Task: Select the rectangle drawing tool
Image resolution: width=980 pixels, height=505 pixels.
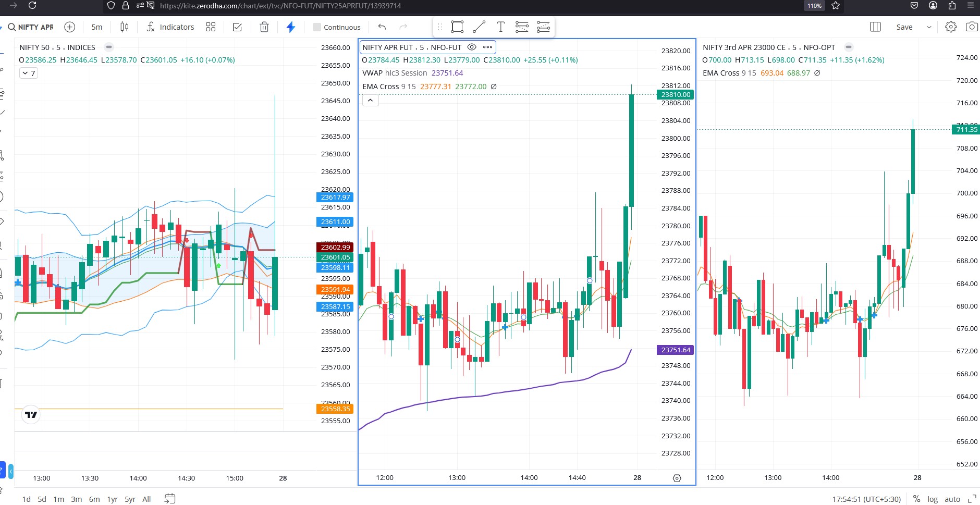Action: pyautogui.click(x=458, y=27)
